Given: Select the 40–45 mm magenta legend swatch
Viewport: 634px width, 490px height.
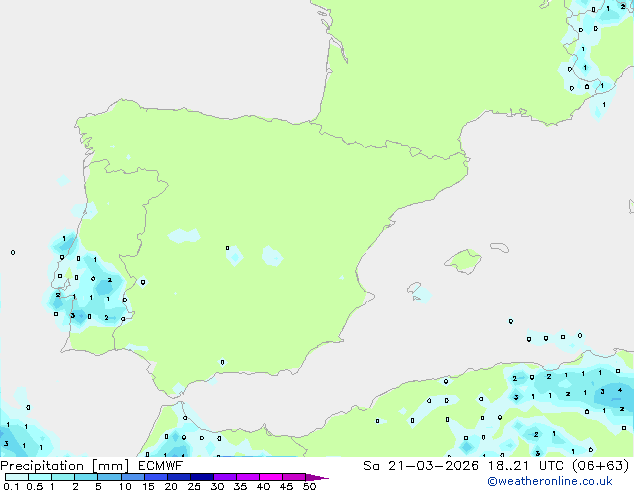Looking at the screenshot, I should [271, 477].
